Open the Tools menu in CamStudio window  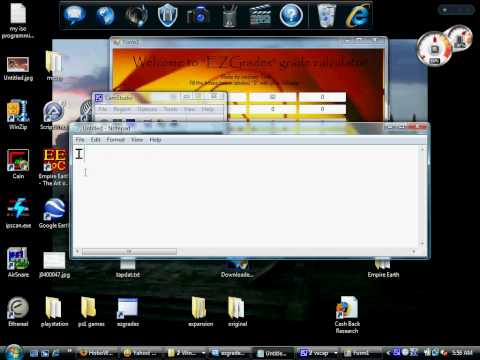[170, 109]
